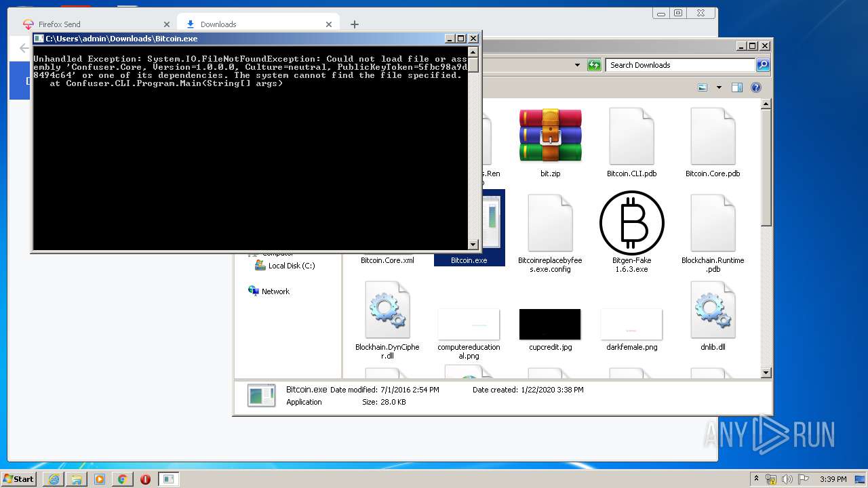Click the search magnifier icon in Explorer
Screen dimensions: 868x488
(x=763, y=65)
